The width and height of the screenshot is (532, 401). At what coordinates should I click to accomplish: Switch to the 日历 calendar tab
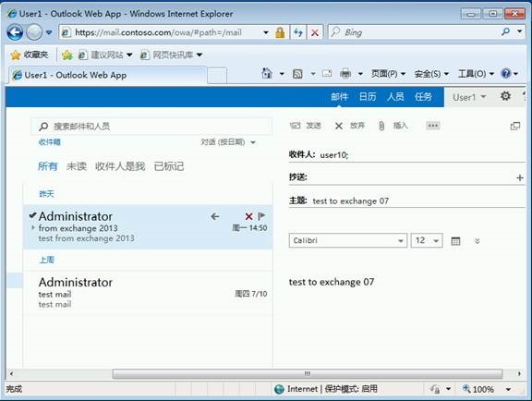(368, 97)
